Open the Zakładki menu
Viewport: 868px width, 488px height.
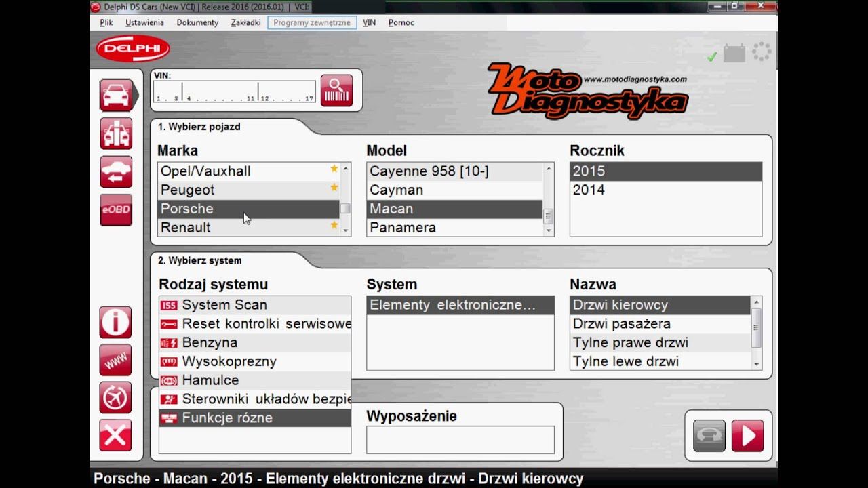[245, 22]
